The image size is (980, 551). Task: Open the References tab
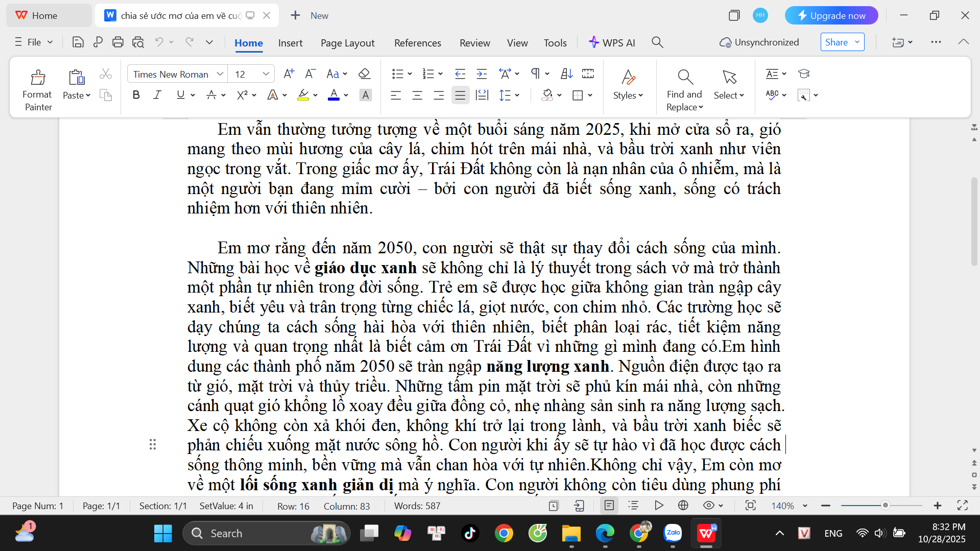pos(417,43)
